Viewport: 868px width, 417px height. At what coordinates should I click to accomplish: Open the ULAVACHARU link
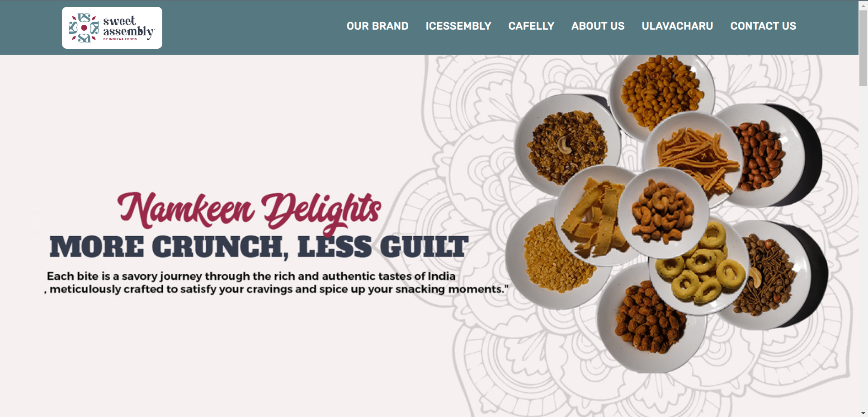677,26
